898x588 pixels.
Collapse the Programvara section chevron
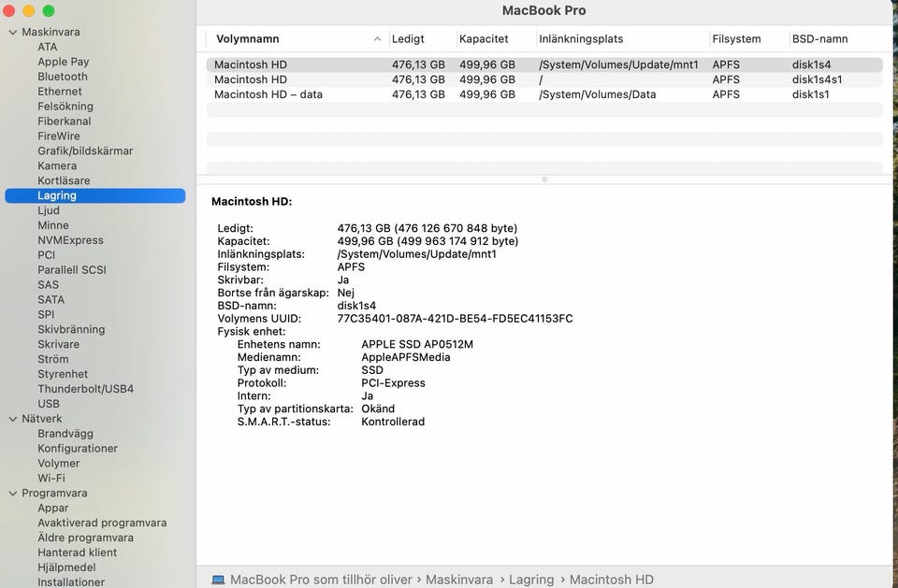(x=12, y=494)
